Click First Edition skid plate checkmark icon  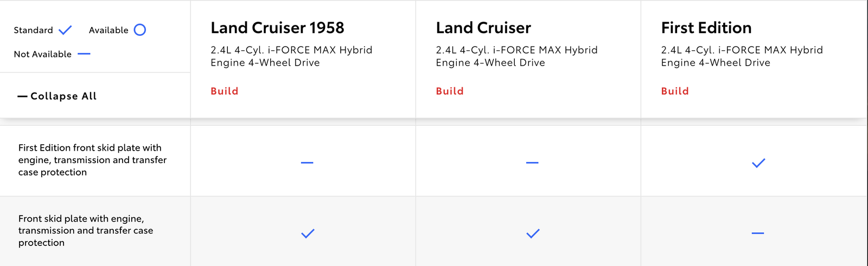pyautogui.click(x=758, y=163)
